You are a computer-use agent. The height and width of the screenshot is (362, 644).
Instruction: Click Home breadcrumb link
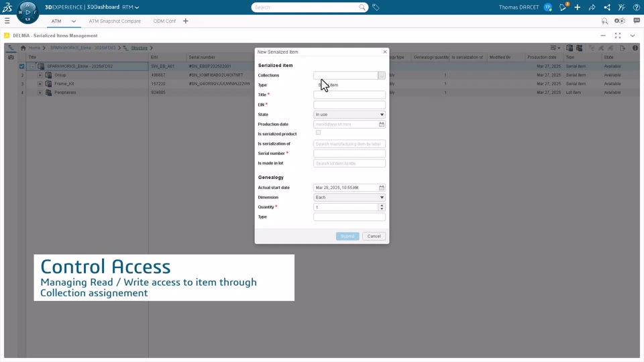click(x=34, y=48)
